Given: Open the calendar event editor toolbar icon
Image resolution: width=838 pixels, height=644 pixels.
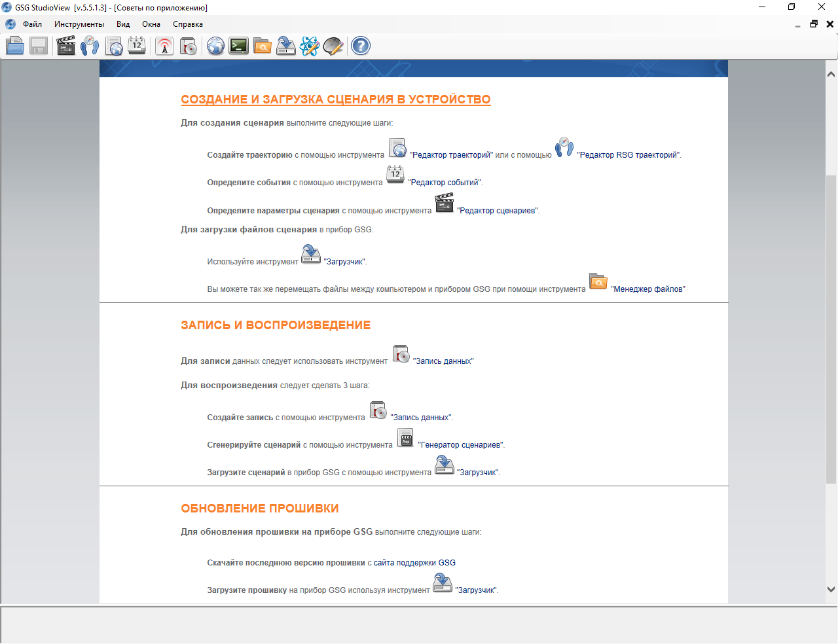Looking at the screenshot, I should pos(137,46).
